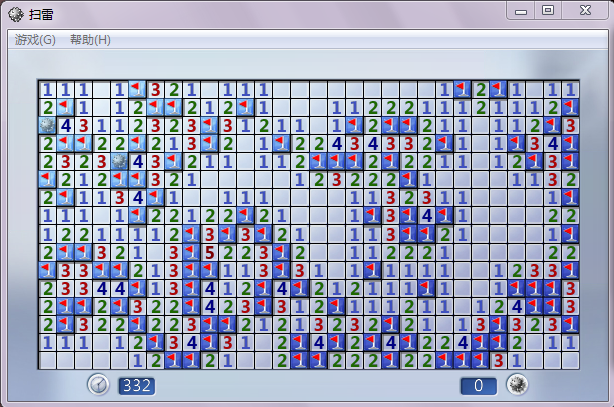The width and height of the screenshot is (614, 407).
Task: Click top-row flag between 1 and red 3
Action: [137, 90]
